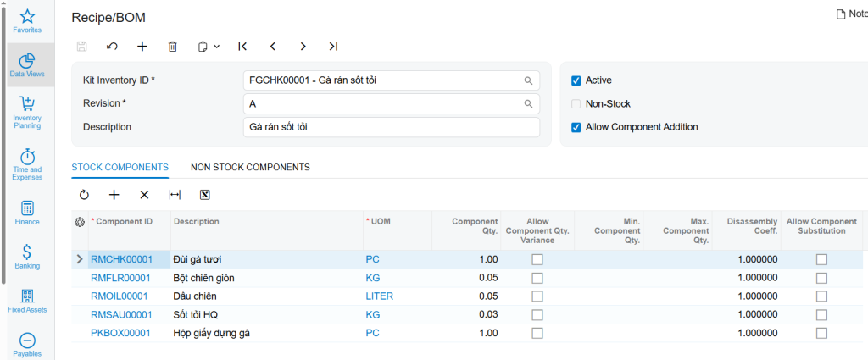Click the clipboard copy-paste icon
The width and height of the screenshot is (868, 360).
coord(203,47)
